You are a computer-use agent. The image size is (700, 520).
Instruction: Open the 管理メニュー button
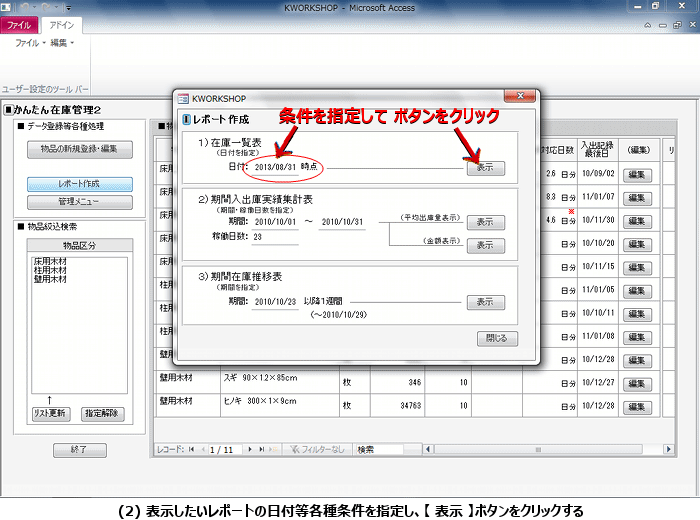(79, 202)
